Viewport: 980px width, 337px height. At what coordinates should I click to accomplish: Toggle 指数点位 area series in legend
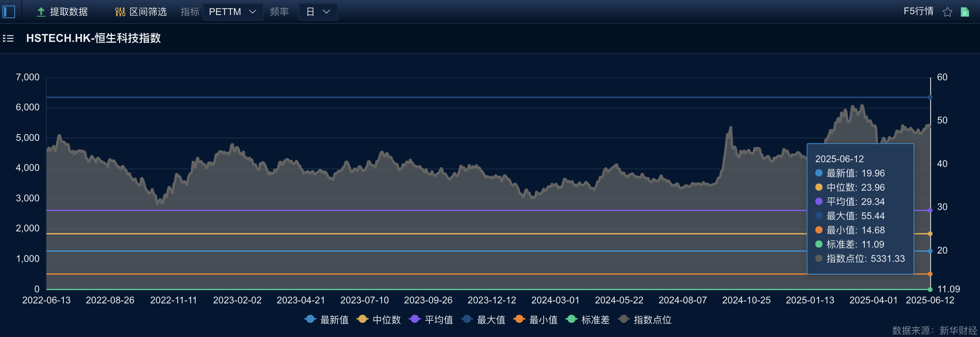point(645,320)
